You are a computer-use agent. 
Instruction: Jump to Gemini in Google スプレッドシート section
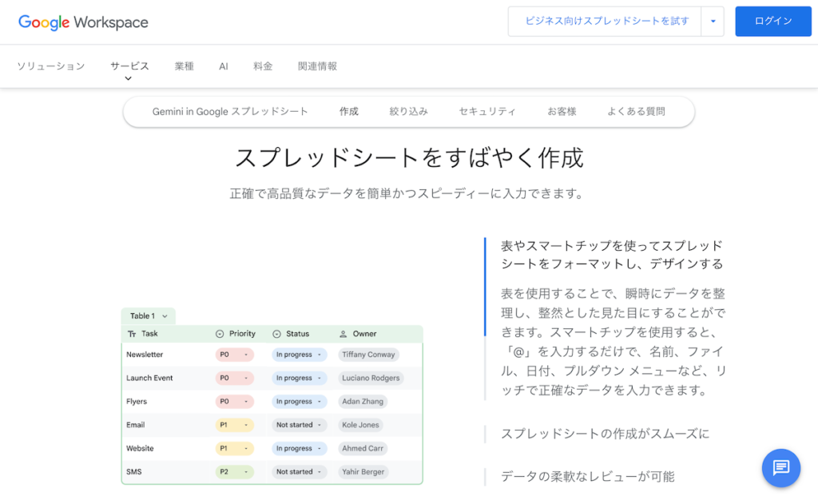tap(230, 112)
